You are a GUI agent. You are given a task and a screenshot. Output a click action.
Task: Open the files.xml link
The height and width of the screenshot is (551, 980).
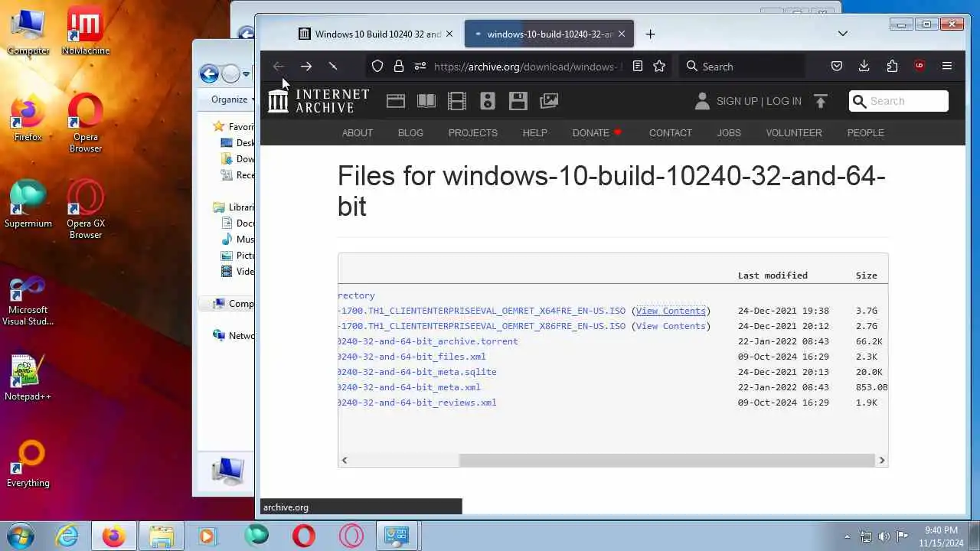tap(412, 357)
